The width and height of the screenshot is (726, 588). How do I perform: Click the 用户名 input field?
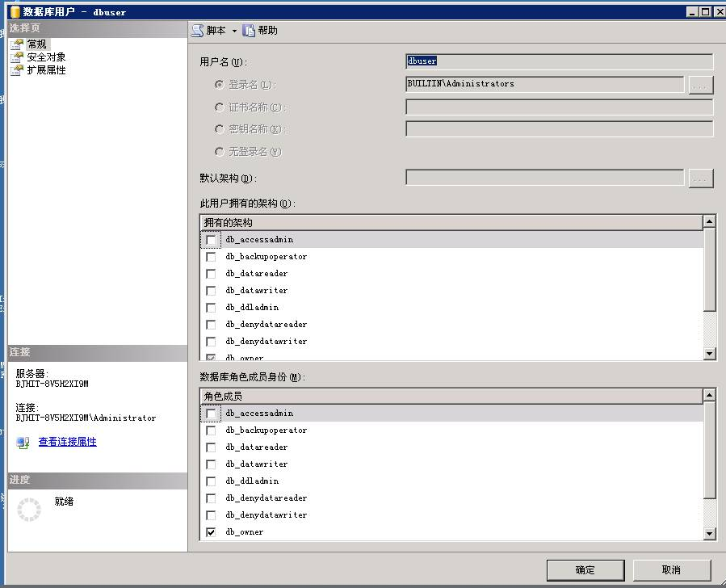(x=560, y=61)
